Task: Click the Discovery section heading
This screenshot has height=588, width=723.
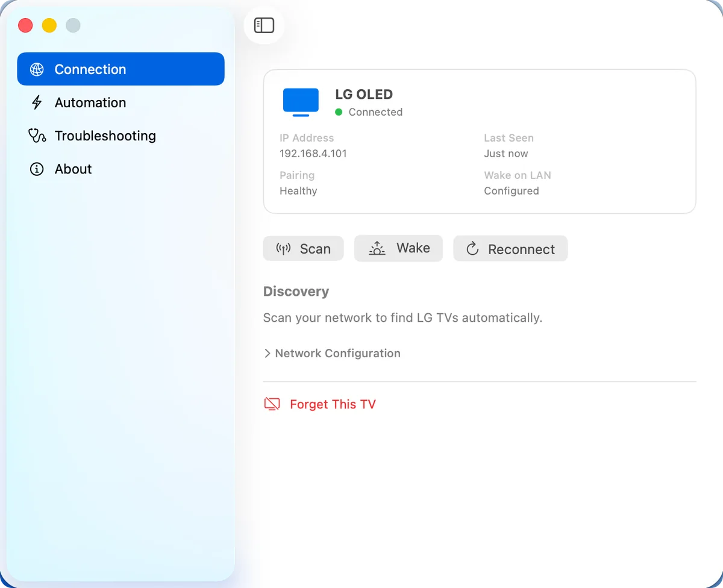Action: tap(296, 292)
